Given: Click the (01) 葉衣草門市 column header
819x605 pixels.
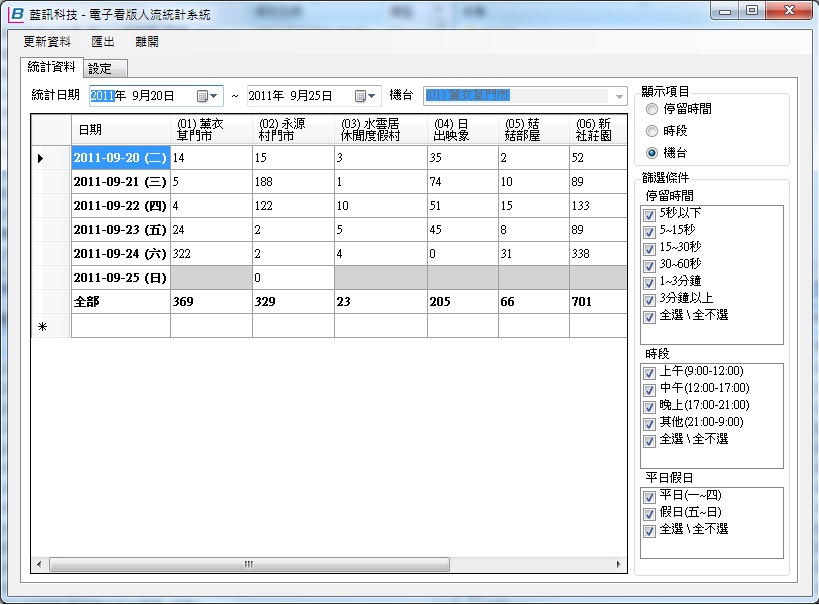Looking at the screenshot, I should [211, 130].
